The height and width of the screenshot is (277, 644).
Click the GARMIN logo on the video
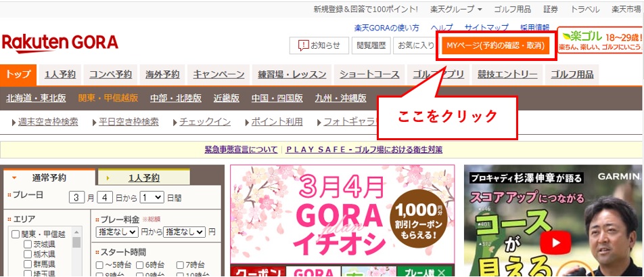coord(619,176)
